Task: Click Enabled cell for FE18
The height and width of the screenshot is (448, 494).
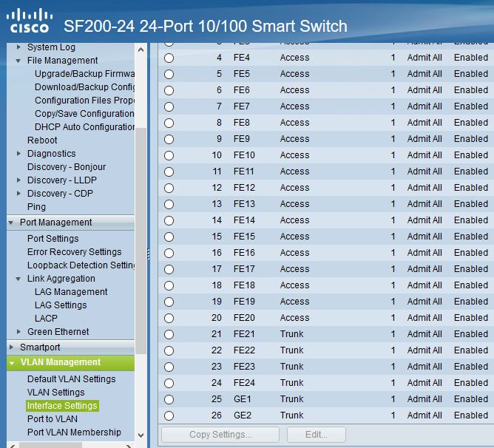Action: [x=471, y=285]
